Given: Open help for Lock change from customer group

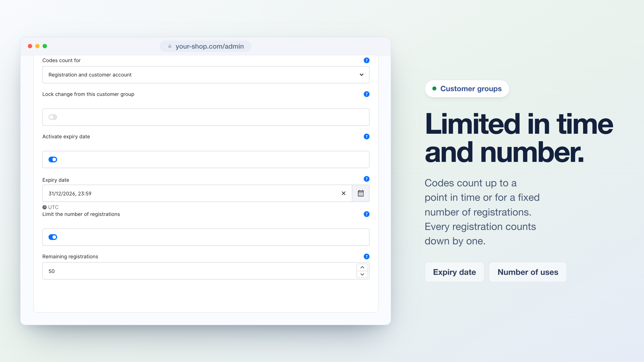Looking at the screenshot, I should click(x=366, y=94).
